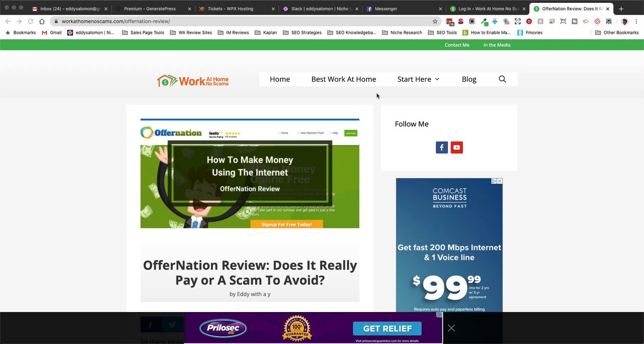Open the SEO Tools bookmark folder
The image size is (644, 344).
(443, 32)
